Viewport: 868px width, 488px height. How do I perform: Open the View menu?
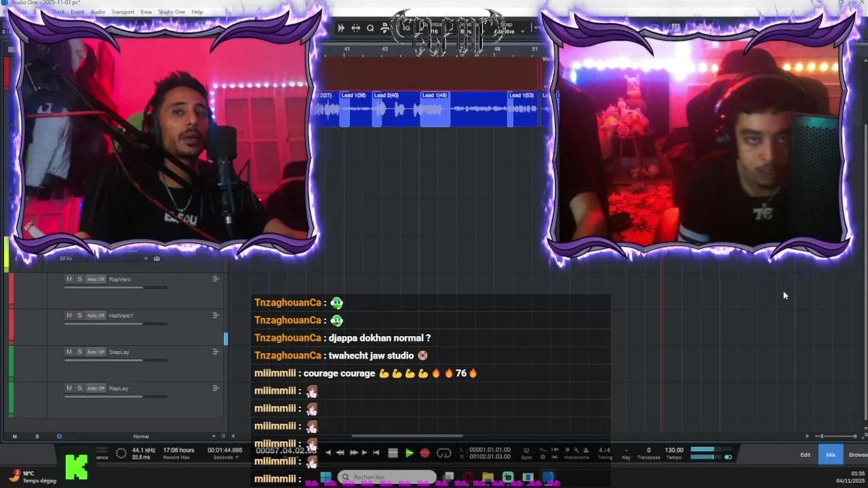point(146,12)
